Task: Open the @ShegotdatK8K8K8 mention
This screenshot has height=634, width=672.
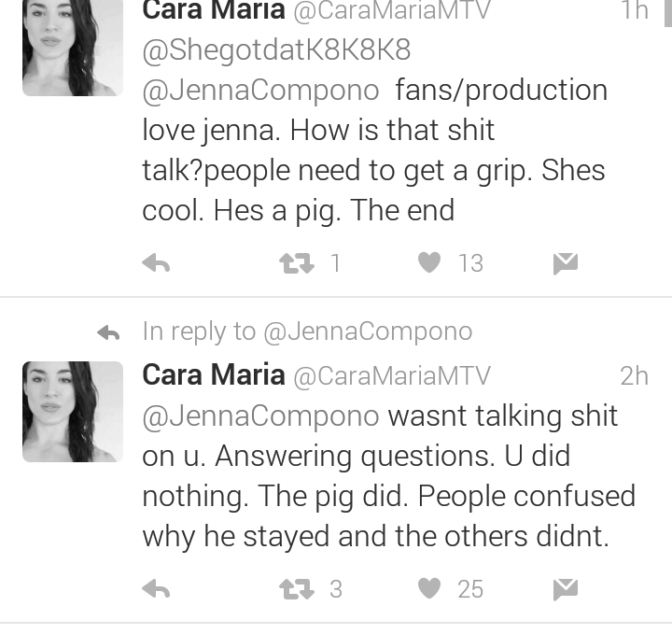Action: click(x=276, y=50)
